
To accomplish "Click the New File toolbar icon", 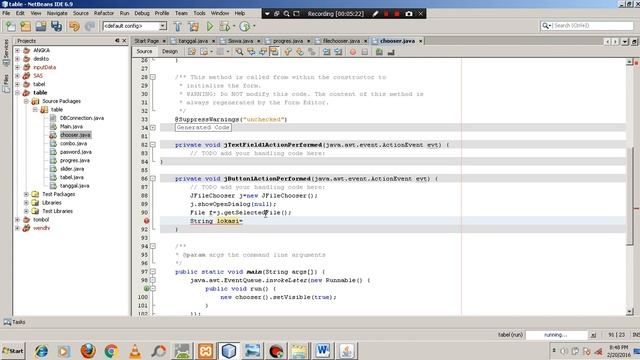I will 10,27.
